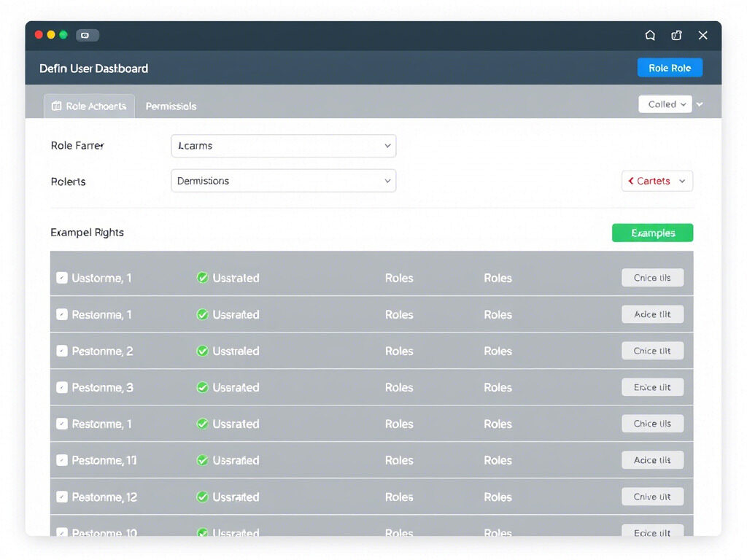Image resolution: width=747 pixels, height=560 pixels.
Task: Click the chevron arrow right of Colled
Action: [x=700, y=104]
